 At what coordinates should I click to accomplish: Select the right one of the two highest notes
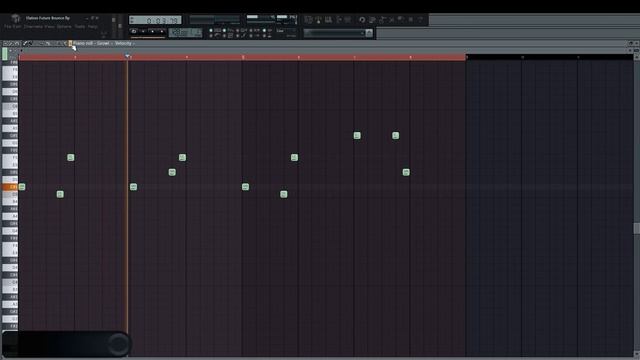coord(396,136)
